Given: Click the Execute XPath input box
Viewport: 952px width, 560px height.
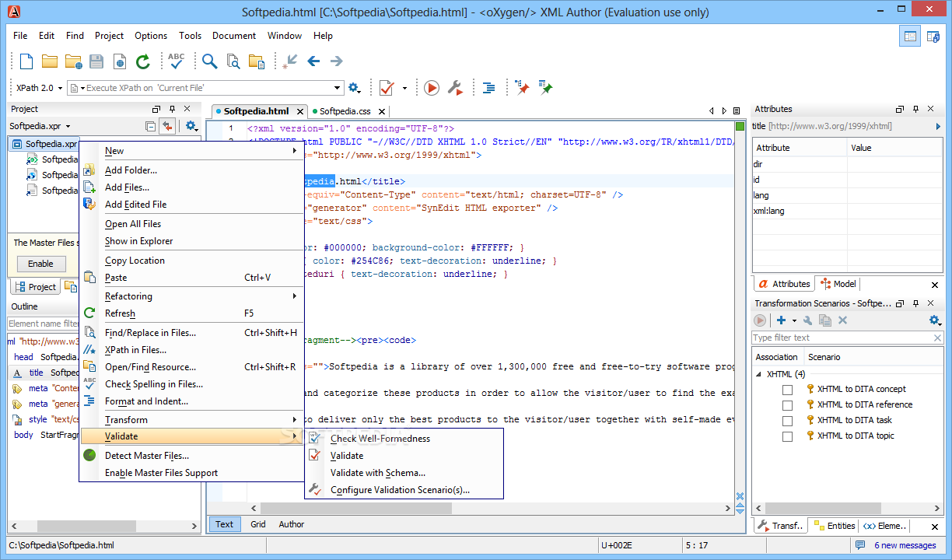Looking at the screenshot, I should tap(204, 88).
